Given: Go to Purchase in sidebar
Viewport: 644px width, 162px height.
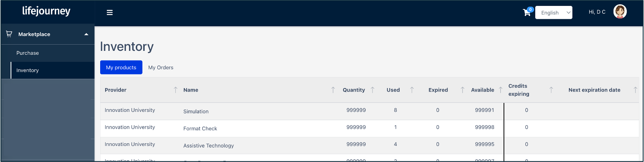Looking at the screenshot, I should click(x=27, y=53).
